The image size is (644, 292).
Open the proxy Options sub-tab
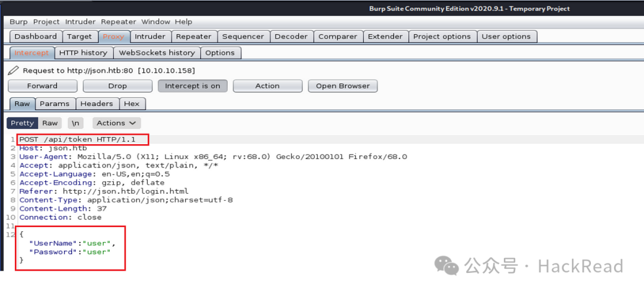220,53
